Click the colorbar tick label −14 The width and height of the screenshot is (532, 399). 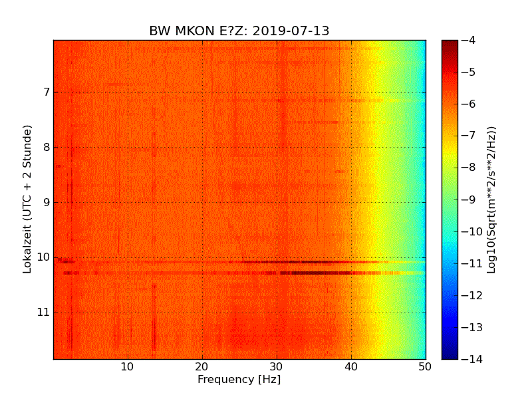click(472, 359)
